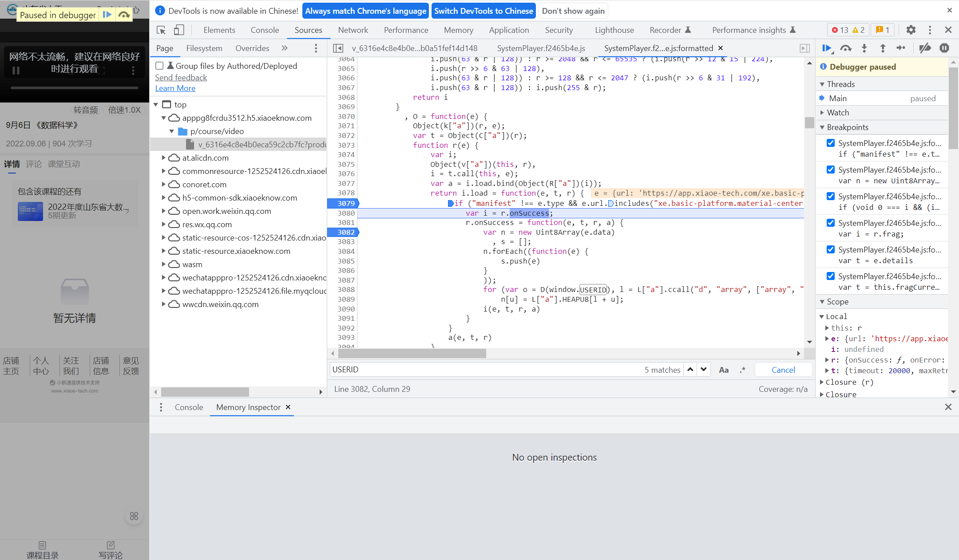Uncheck the first SystemPlayer manifest breakpoint
Viewport: 959px width, 560px height.
click(830, 143)
